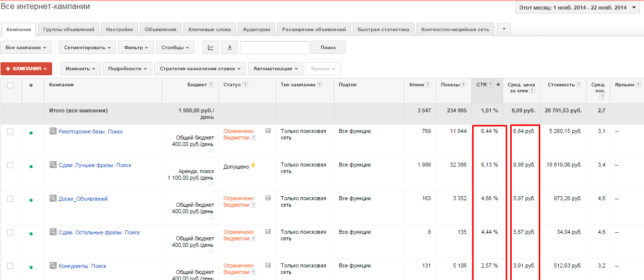Click help icon by бюджетом in Риелторские базы row
This screenshot has width=644, height=280.
click(x=253, y=137)
